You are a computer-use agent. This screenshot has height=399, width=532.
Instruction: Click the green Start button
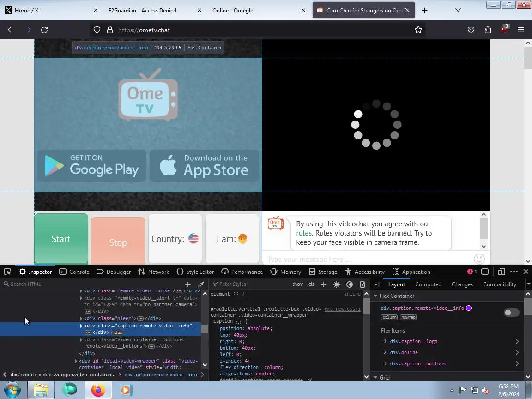[x=61, y=239]
